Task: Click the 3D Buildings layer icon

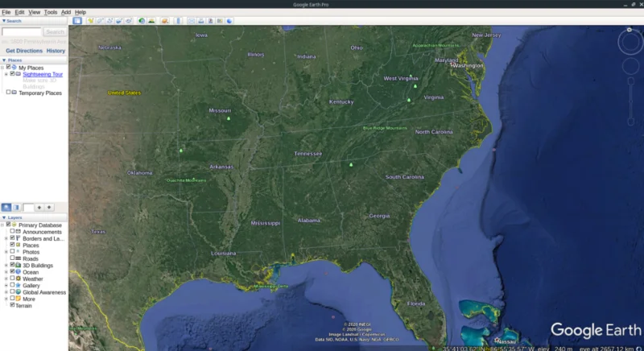Action: (18, 265)
